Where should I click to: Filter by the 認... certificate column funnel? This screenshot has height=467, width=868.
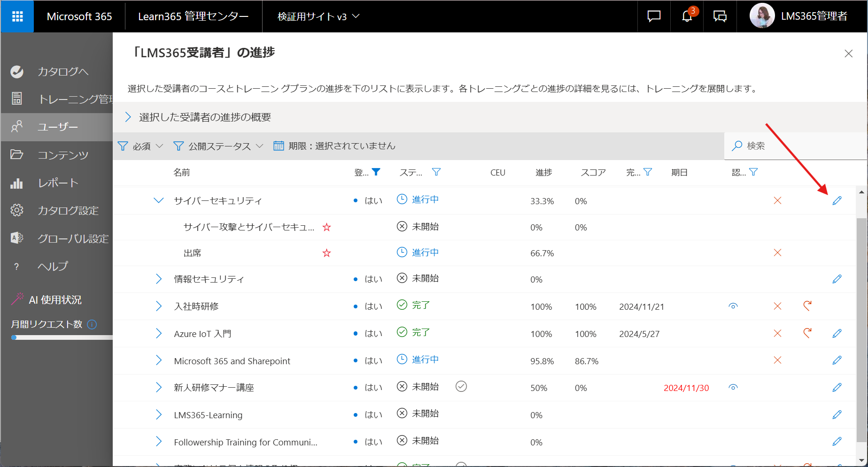coord(753,172)
